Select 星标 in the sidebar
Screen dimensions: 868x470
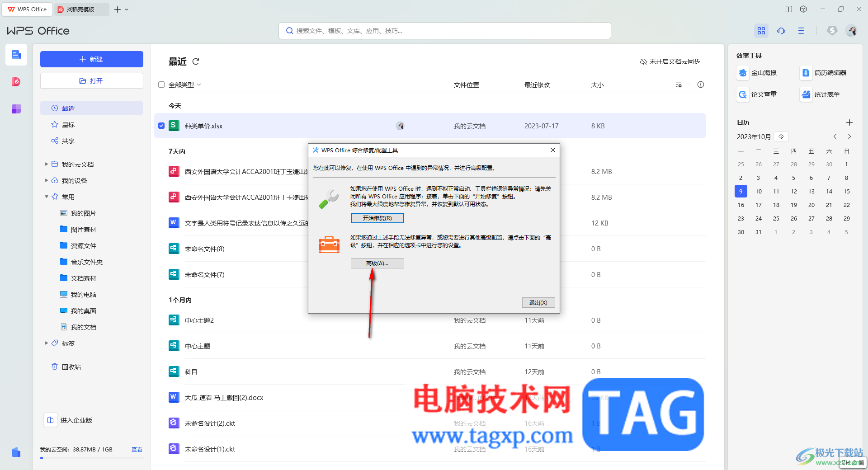pos(91,124)
